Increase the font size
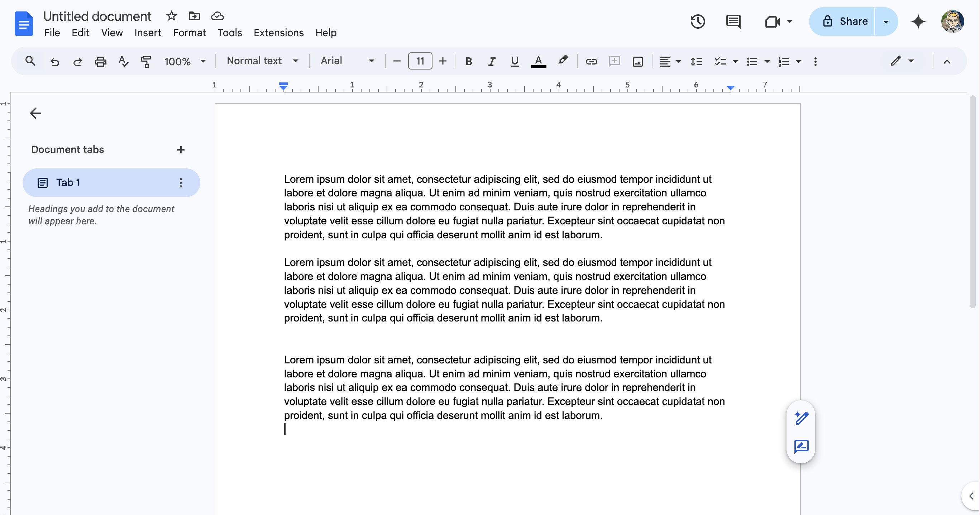The height and width of the screenshot is (515, 980). point(443,61)
